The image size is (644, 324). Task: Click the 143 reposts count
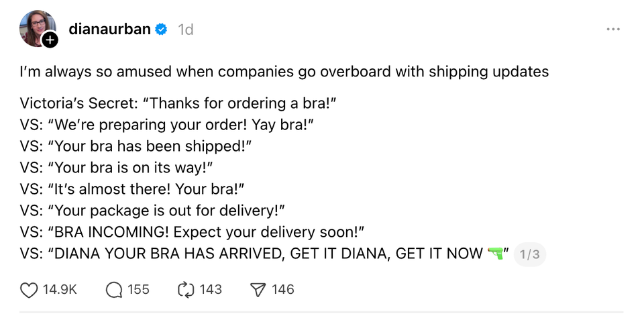pyautogui.click(x=211, y=290)
